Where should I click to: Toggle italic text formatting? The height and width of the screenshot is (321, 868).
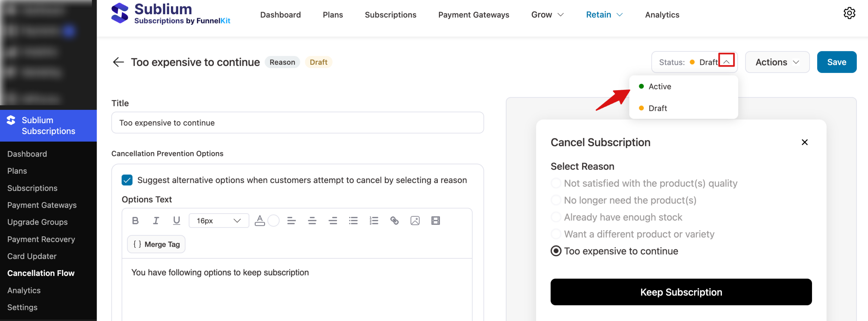pos(156,221)
